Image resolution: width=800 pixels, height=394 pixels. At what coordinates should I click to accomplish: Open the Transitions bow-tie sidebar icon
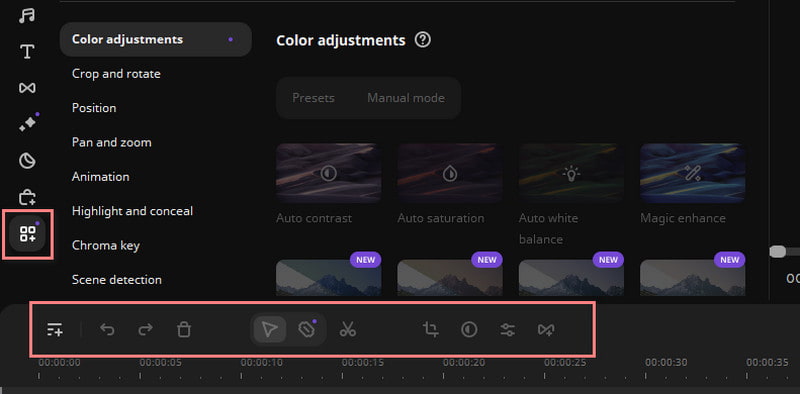(x=27, y=88)
